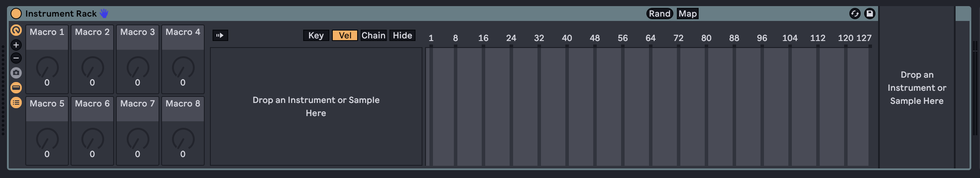This screenshot has height=178, width=980.
Task: Click the Auto Select chain button
Action: point(220,35)
